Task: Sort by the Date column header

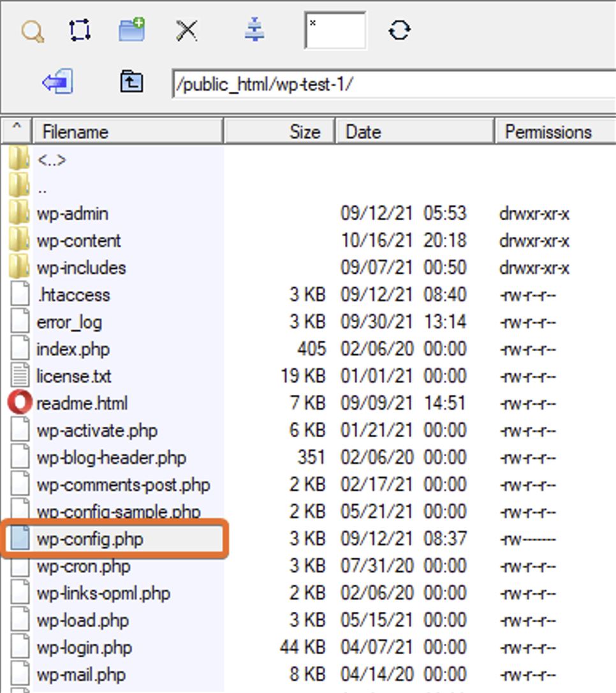Action: pos(414,131)
